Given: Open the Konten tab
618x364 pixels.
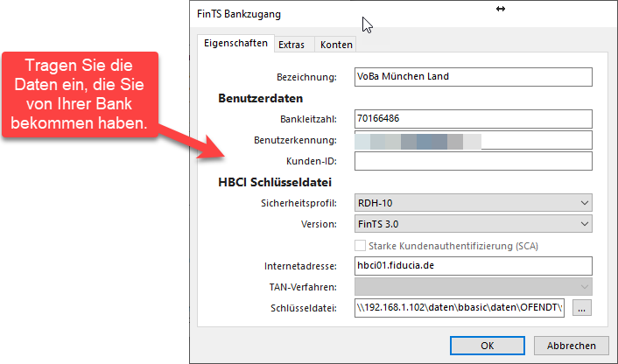Looking at the screenshot, I should [336, 45].
